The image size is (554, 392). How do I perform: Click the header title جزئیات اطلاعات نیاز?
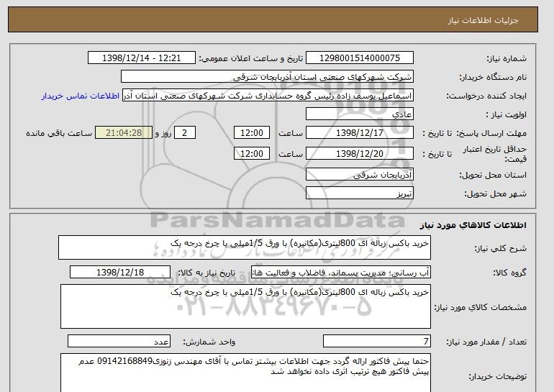(x=483, y=20)
